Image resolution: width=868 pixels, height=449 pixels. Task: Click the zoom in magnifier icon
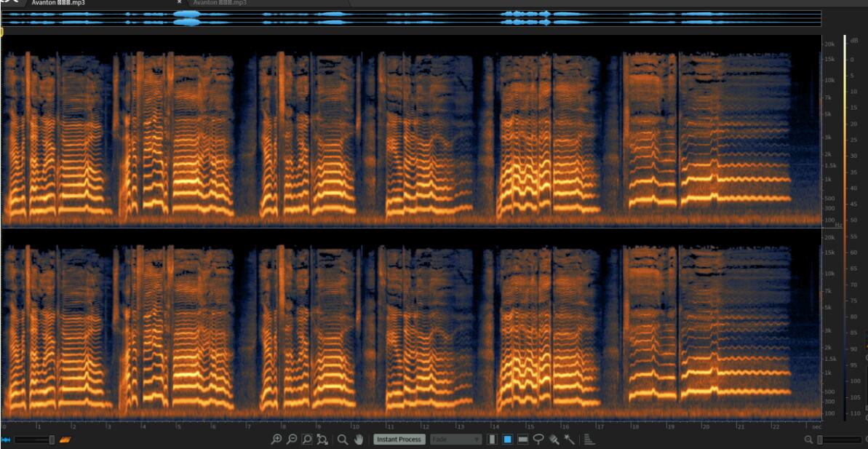(x=276, y=440)
